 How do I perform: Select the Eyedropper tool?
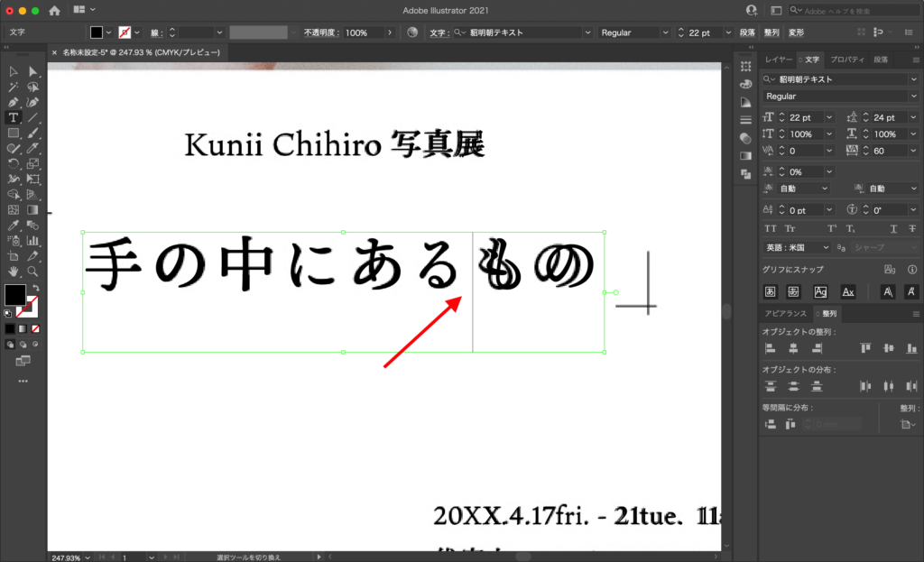[x=13, y=225]
